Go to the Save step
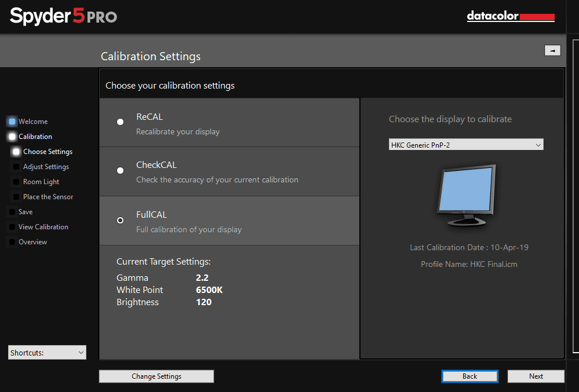 pos(26,212)
